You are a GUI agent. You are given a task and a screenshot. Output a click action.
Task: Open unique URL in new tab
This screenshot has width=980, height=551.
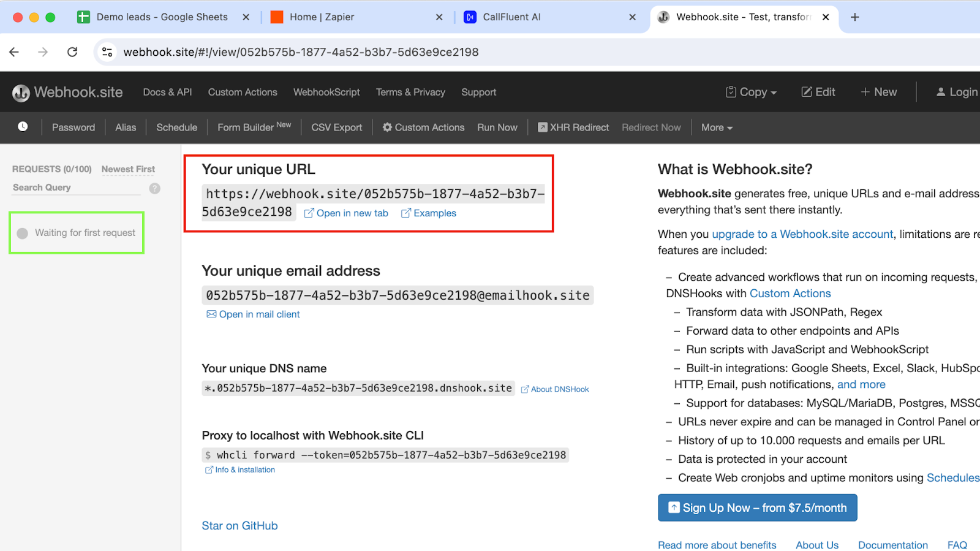coord(346,213)
